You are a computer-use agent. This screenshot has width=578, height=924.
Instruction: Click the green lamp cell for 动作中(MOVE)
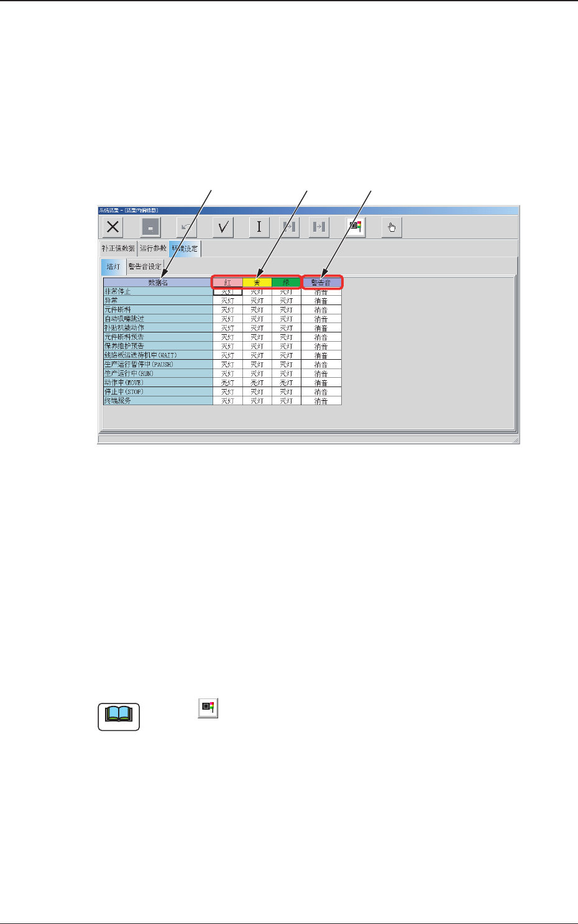[286, 383]
